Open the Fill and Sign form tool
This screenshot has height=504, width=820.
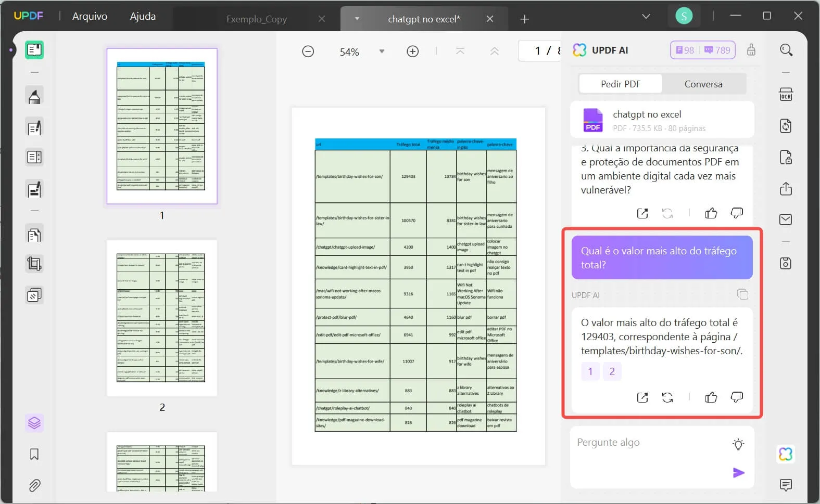tap(34, 190)
